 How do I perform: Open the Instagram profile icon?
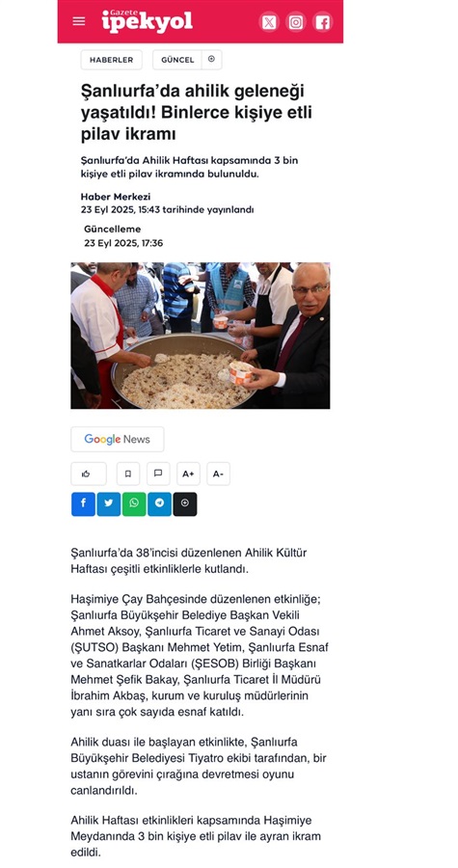[x=296, y=22]
